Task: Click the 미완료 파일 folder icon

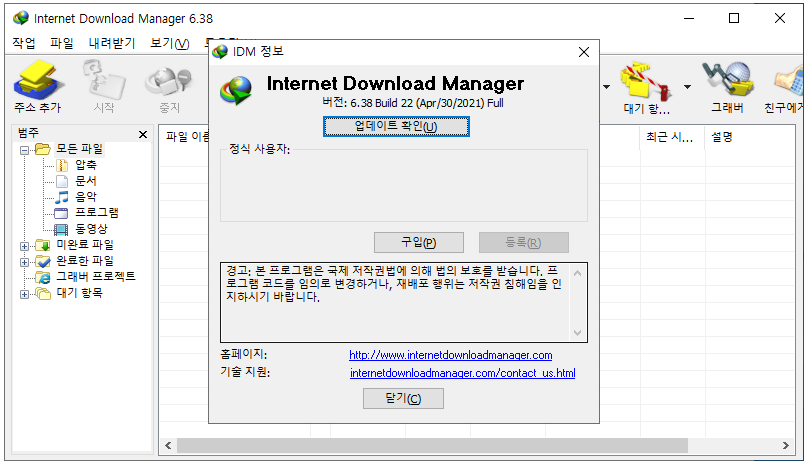Action: [x=43, y=245]
